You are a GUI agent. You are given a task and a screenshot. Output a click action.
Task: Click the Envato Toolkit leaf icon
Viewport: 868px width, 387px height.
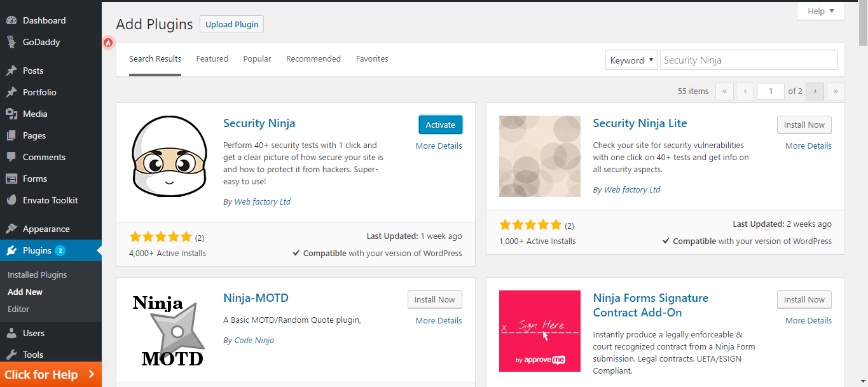11,200
